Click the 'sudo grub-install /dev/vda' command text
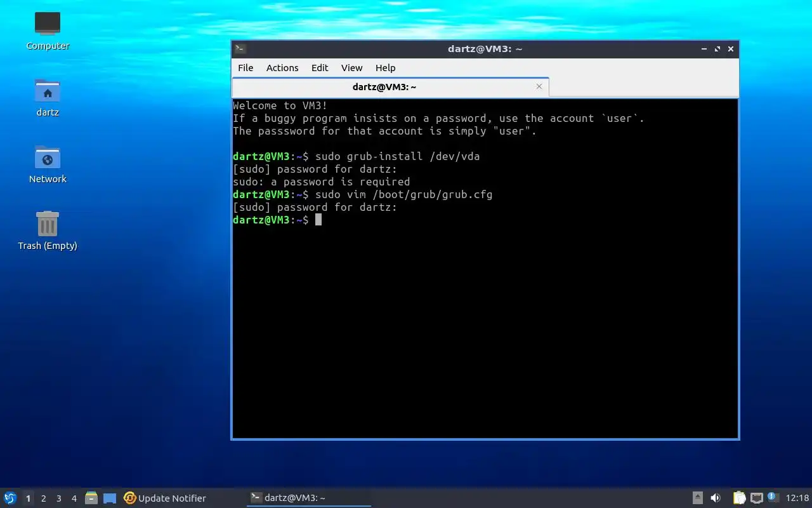 397,156
